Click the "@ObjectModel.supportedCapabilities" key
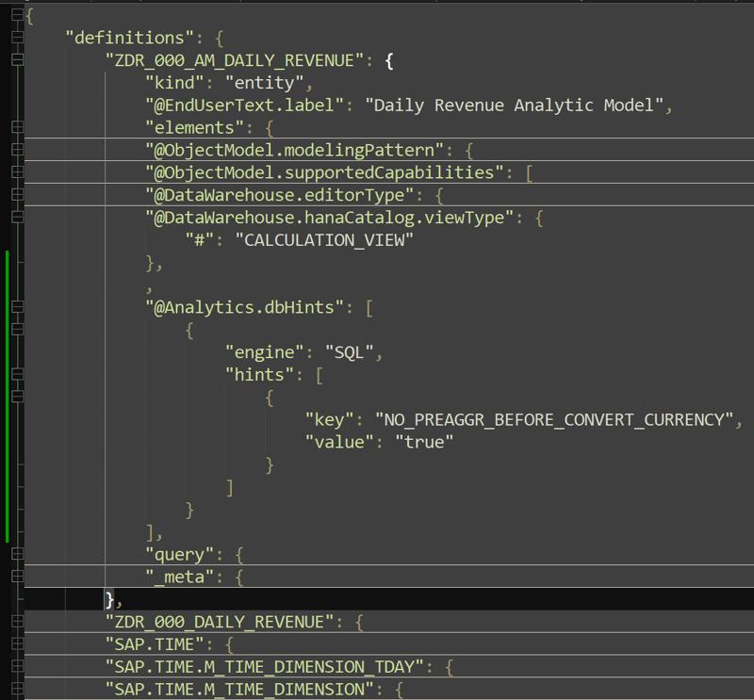754x700 pixels. (x=324, y=172)
